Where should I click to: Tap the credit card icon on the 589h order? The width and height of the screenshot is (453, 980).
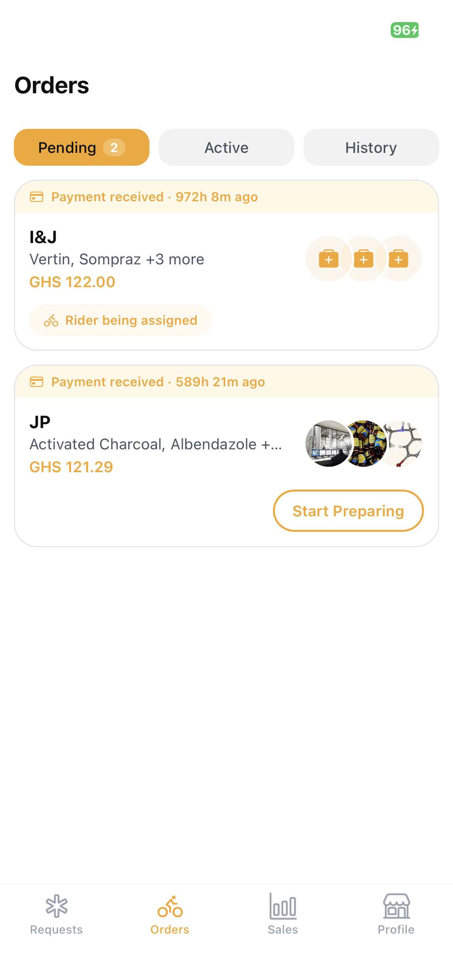37,382
